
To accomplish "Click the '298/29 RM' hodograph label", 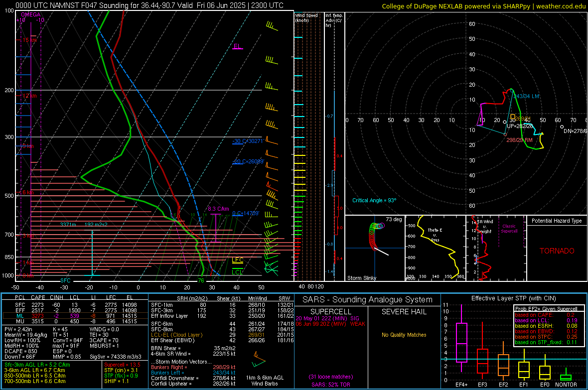I will click(x=519, y=140).
